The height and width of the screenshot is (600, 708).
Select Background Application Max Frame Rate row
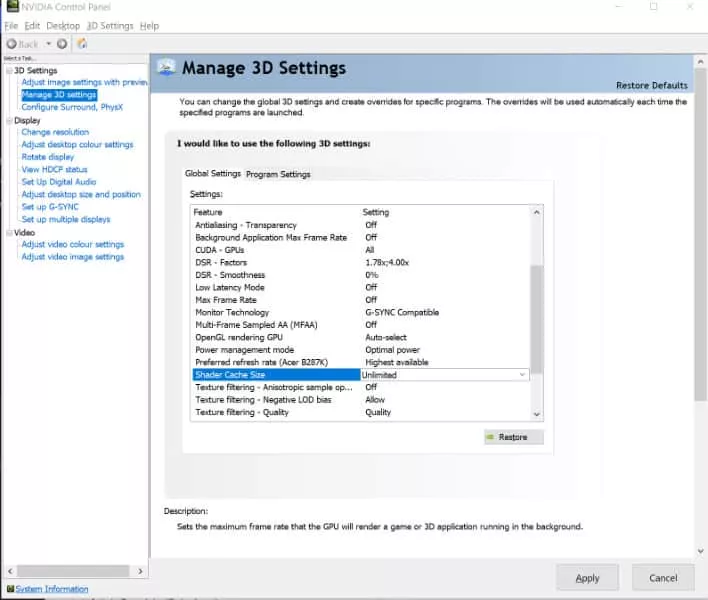click(x=361, y=237)
